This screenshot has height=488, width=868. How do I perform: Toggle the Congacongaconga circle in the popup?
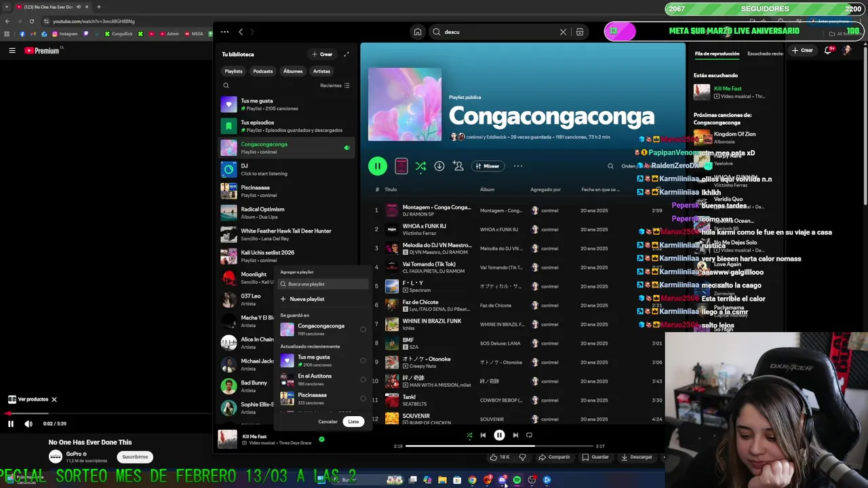tap(363, 329)
